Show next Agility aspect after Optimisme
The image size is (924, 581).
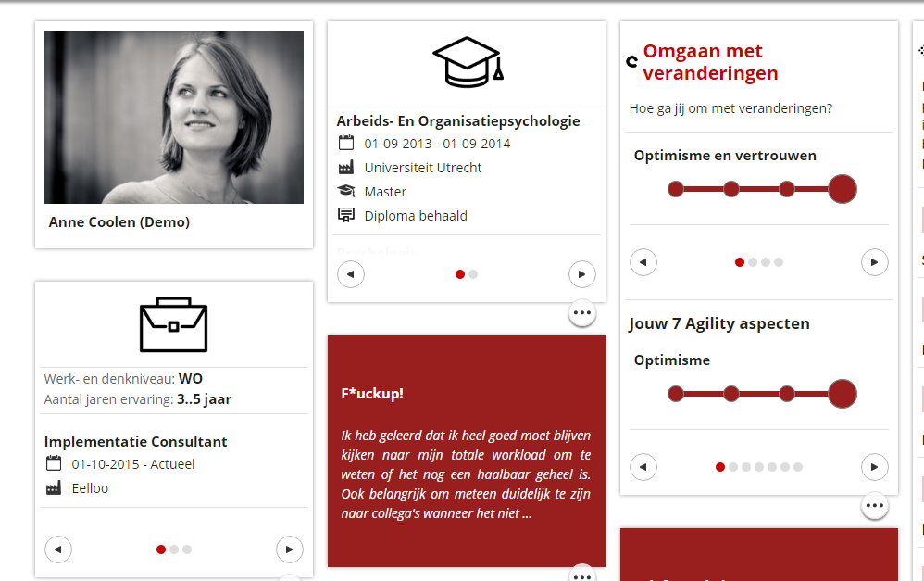(x=874, y=467)
